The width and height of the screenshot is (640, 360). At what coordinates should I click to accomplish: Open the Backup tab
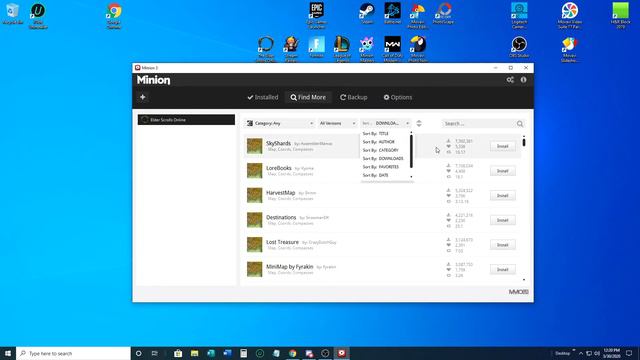pyautogui.click(x=353, y=97)
